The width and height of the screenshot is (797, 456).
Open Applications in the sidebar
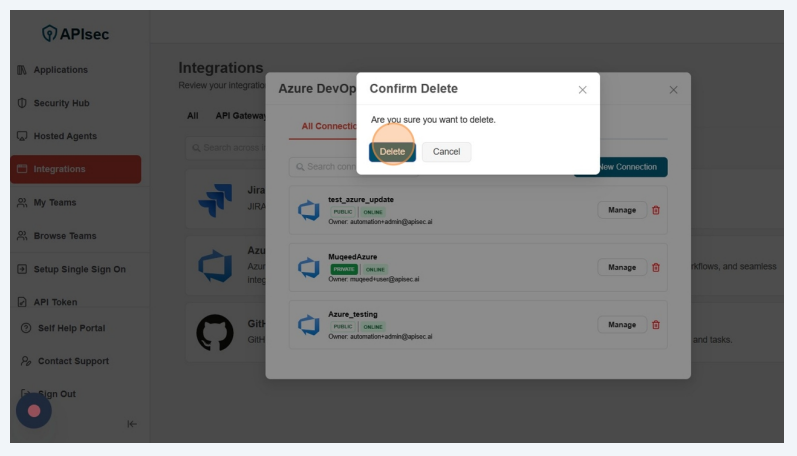[60, 70]
